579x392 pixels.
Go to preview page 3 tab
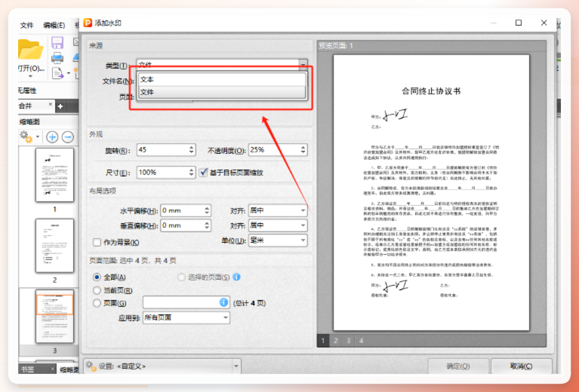pos(348,341)
